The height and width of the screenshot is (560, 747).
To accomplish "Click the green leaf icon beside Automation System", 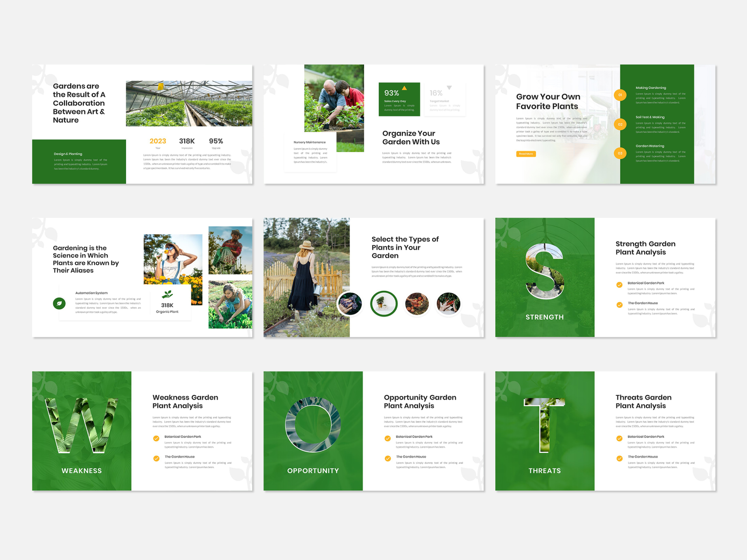I will coord(59,303).
